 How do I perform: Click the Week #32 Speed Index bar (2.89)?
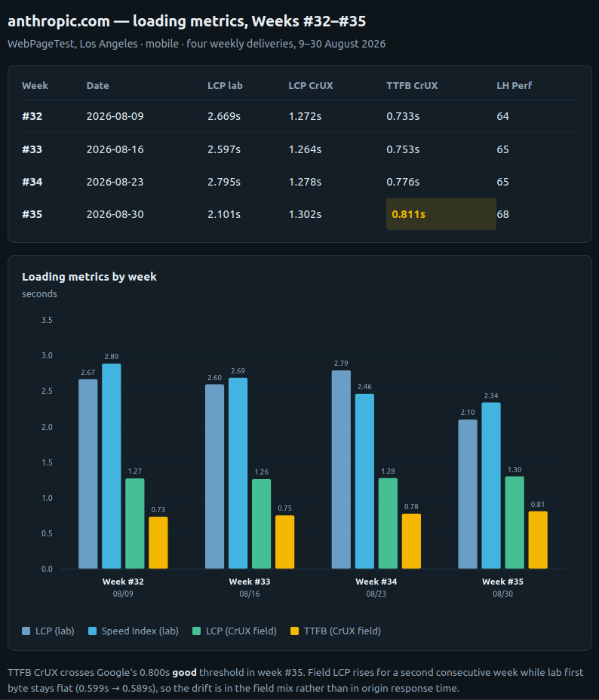tap(112, 466)
